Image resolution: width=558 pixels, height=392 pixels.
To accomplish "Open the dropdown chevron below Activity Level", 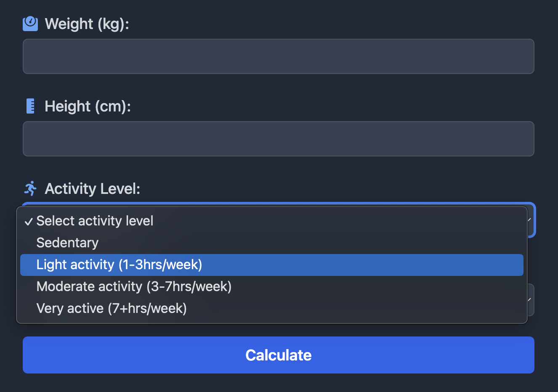I will [x=529, y=299].
